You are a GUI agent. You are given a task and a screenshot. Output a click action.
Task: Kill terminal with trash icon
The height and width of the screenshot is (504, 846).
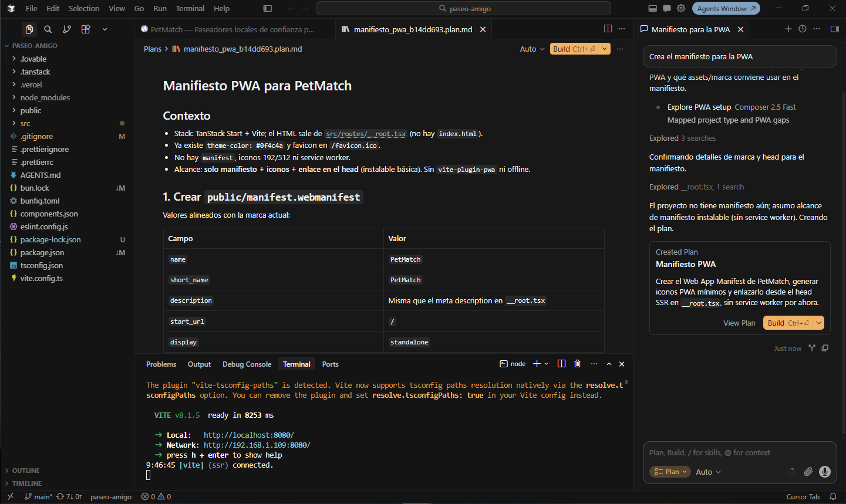578,364
